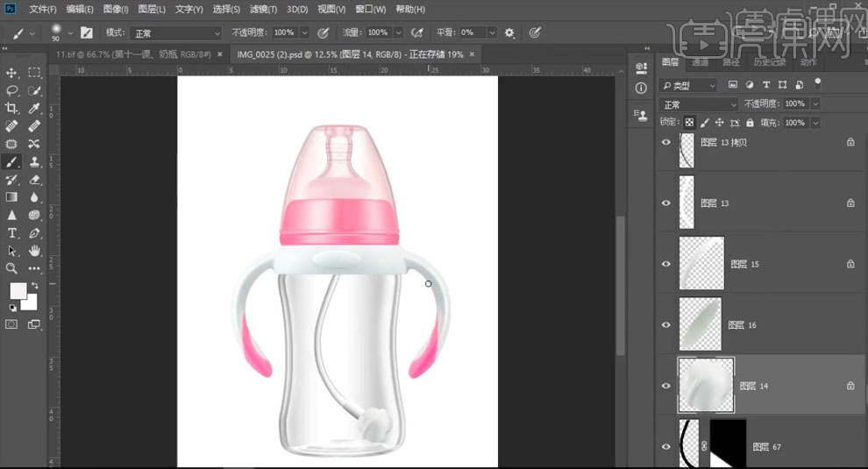Pick the Clone Stamp tool
868x469 pixels.
(34, 161)
